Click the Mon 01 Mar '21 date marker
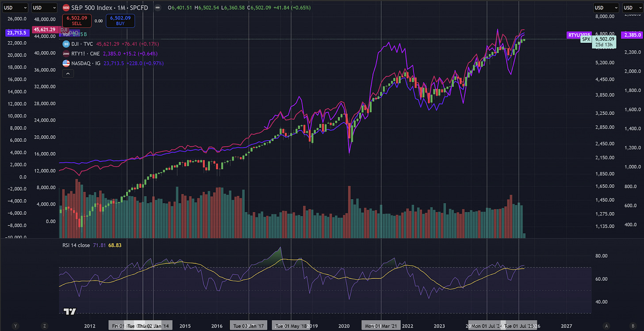Viewport: 644px width, 331px height. click(x=380, y=326)
